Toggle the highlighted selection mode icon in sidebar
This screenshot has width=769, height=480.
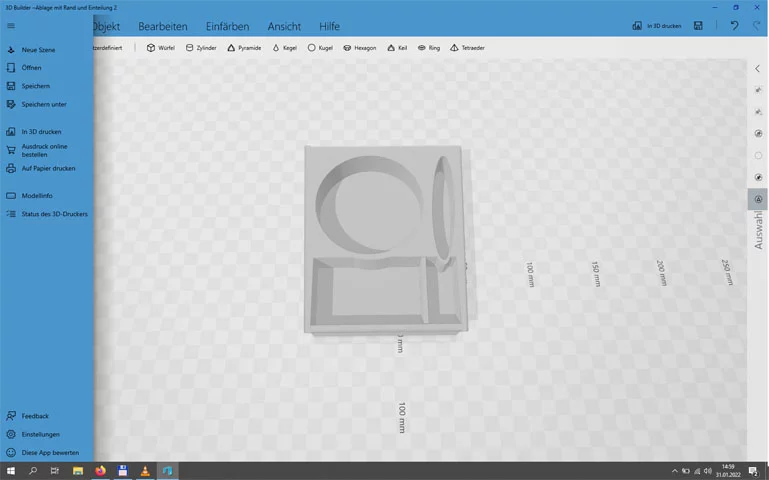(758, 199)
